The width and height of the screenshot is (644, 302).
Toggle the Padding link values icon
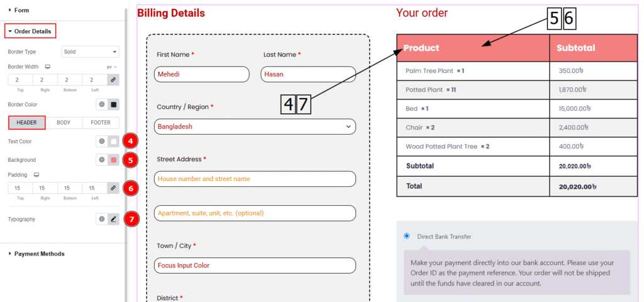[113, 188]
